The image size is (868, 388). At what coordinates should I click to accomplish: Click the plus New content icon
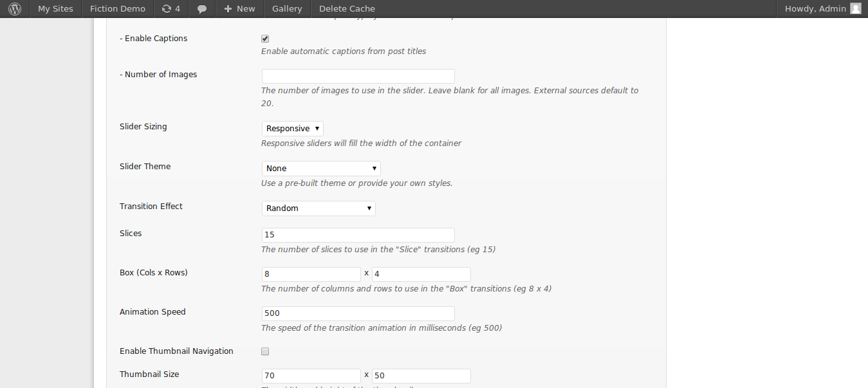(228, 9)
